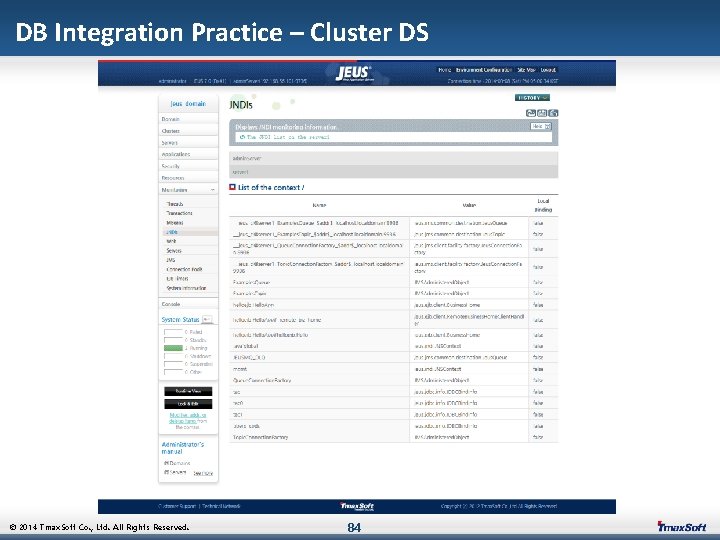The height and width of the screenshot is (540, 720).
Task: Open Domain in the left sidebar
Action: coord(188,119)
